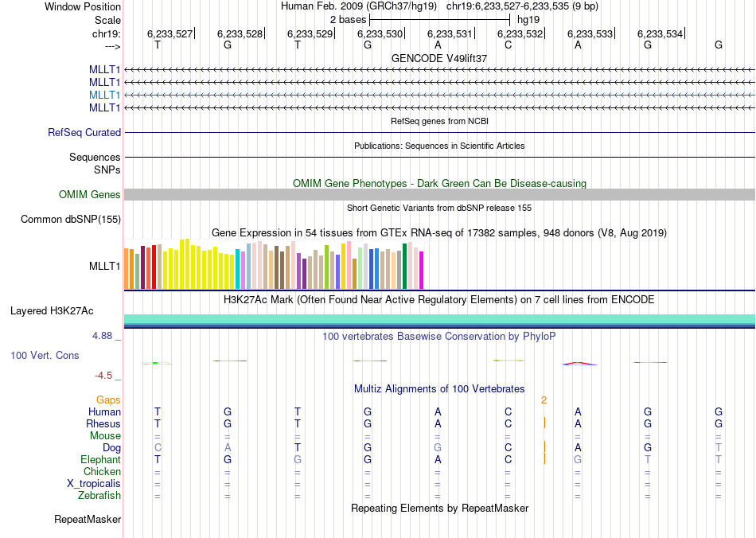756x538 pixels.
Task: Click base C in the chr19 ruler sequence
Action: [x=508, y=45]
